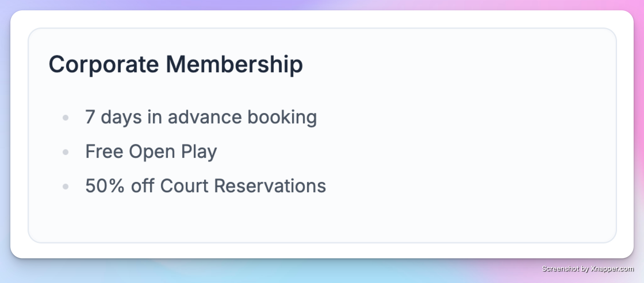
Task: Click the word Play in second item
Action: point(199,152)
